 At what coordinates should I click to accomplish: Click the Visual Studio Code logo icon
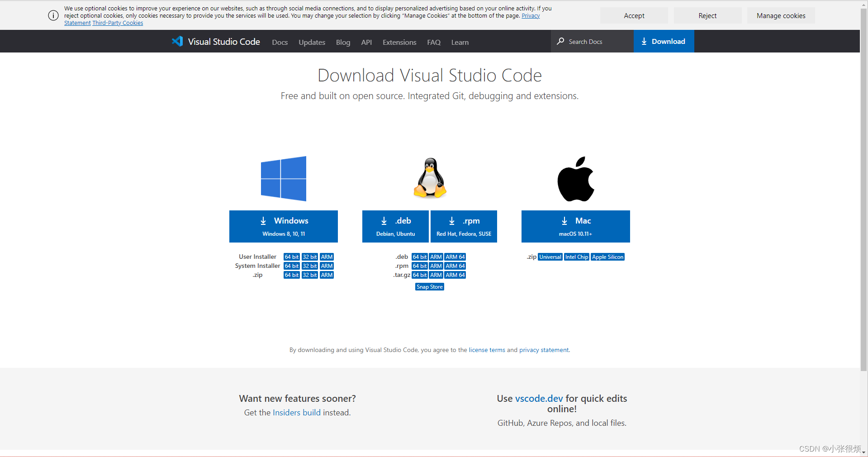pos(177,41)
